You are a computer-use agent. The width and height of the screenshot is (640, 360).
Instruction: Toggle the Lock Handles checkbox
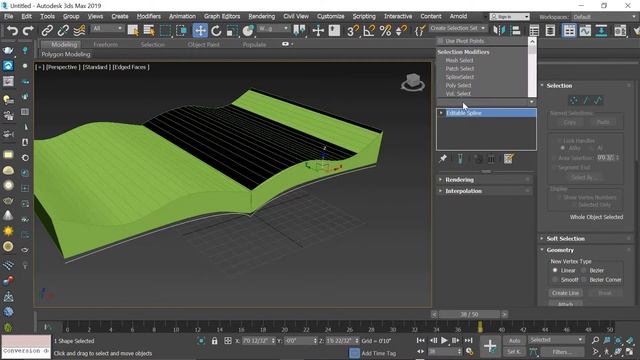[x=559, y=140]
